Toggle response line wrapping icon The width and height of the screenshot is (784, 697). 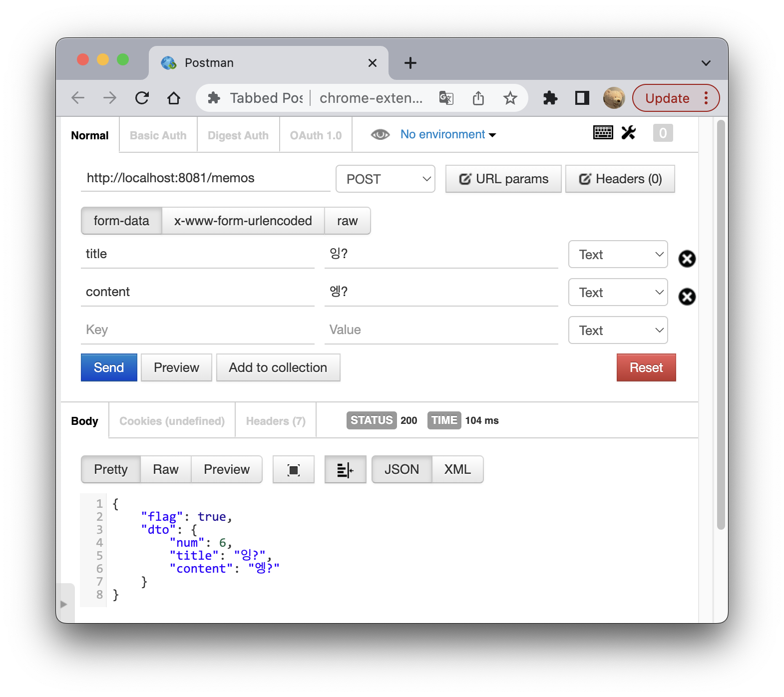pos(345,469)
